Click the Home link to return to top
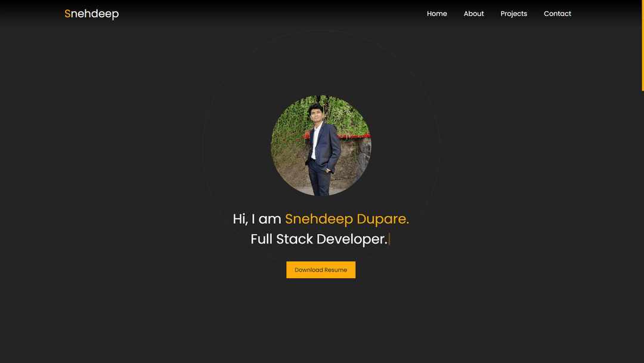Image resolution: width=644 pixels, height=363 pixels. point(436,13)
